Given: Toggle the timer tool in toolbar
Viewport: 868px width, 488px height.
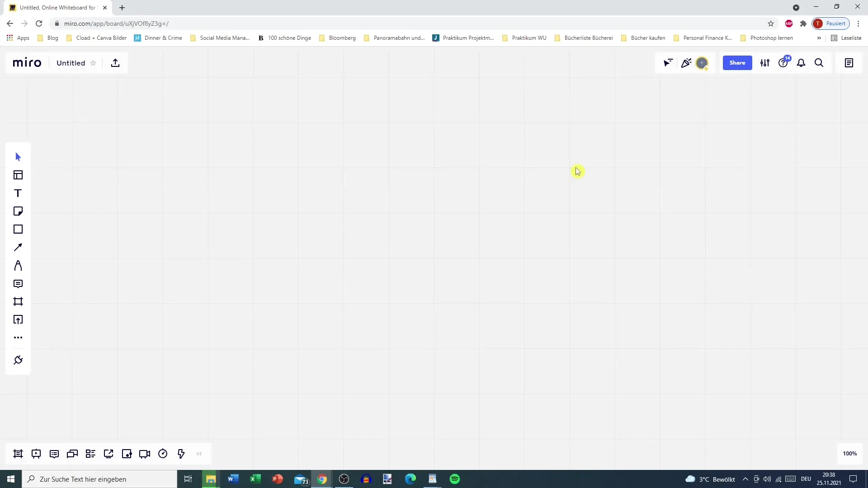Looking at the screenshot, I should pos(163,454).
